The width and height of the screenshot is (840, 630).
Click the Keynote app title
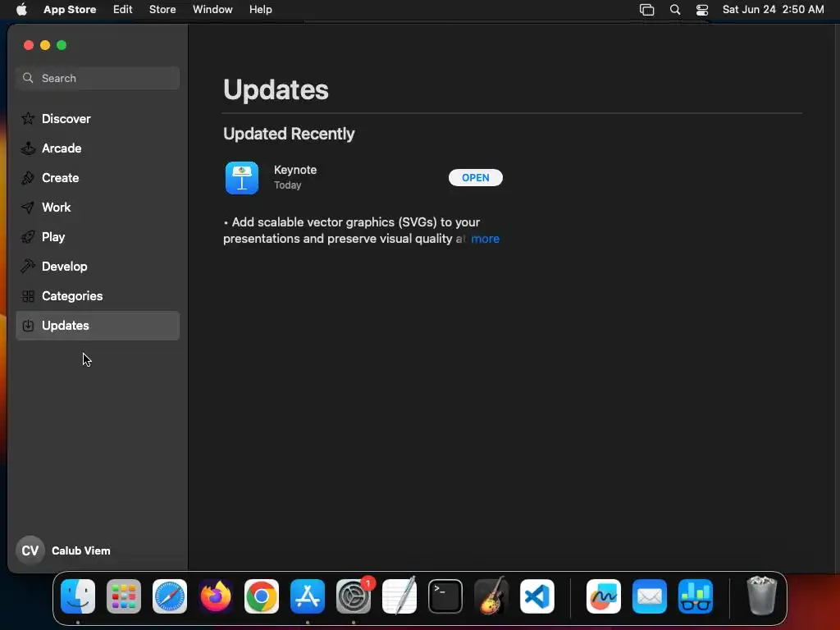(x=295, y=170)
